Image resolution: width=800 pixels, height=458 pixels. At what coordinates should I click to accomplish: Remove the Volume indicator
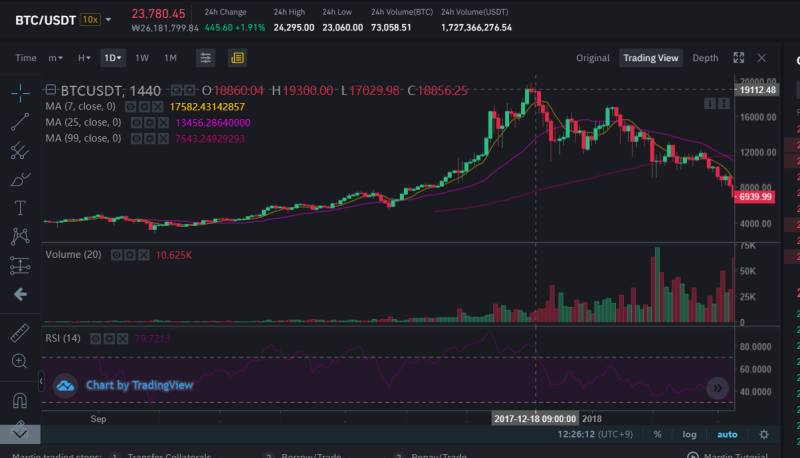click(x=143, y=255)
